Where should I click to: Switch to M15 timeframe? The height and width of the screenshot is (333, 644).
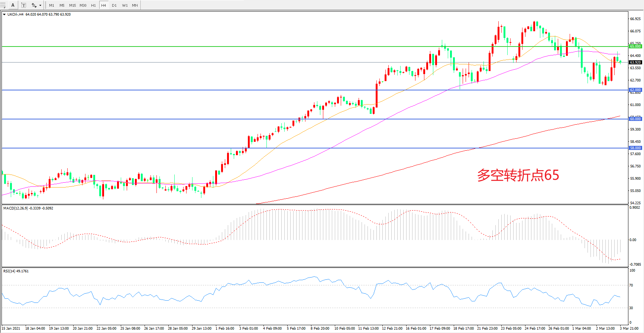click(x=72, y=5)
